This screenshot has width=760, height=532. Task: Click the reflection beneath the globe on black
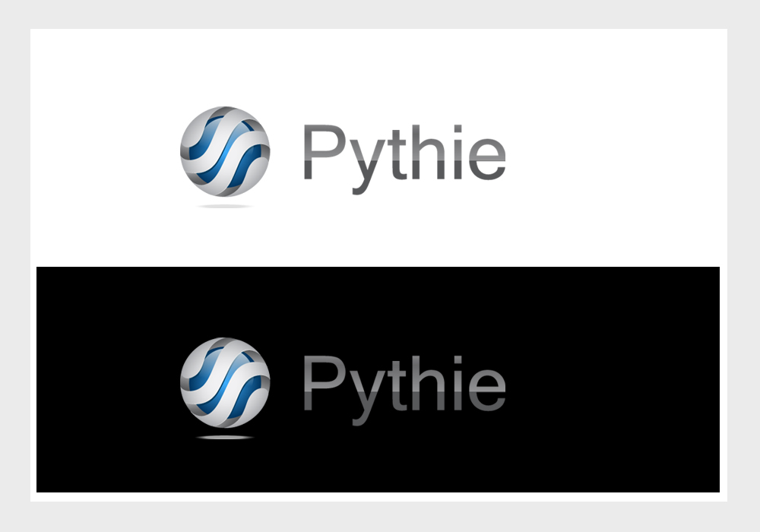tap(224, 438)
